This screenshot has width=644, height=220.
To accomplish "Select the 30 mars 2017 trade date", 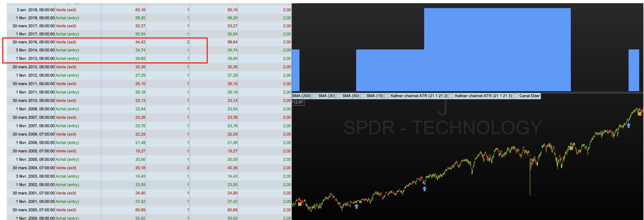I will (x=34, y=26).
